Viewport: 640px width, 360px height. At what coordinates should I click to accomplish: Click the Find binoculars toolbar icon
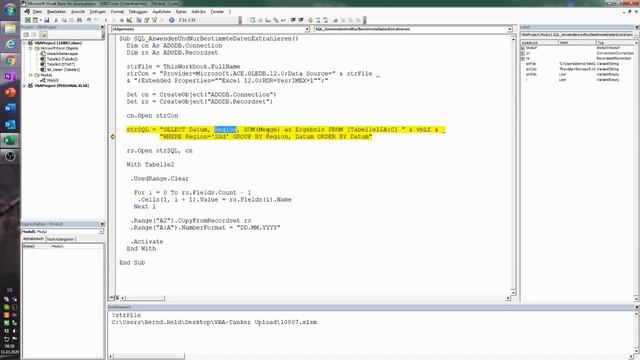pos(79,20)
